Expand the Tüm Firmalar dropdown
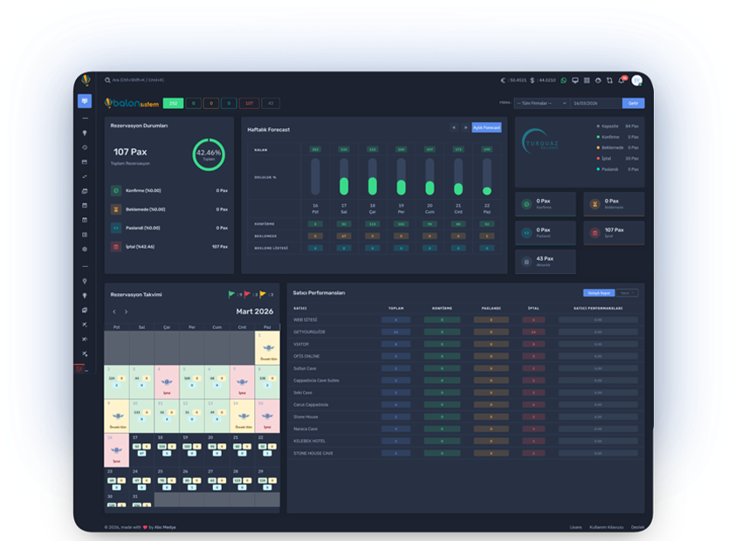 (x=540, y=103)
